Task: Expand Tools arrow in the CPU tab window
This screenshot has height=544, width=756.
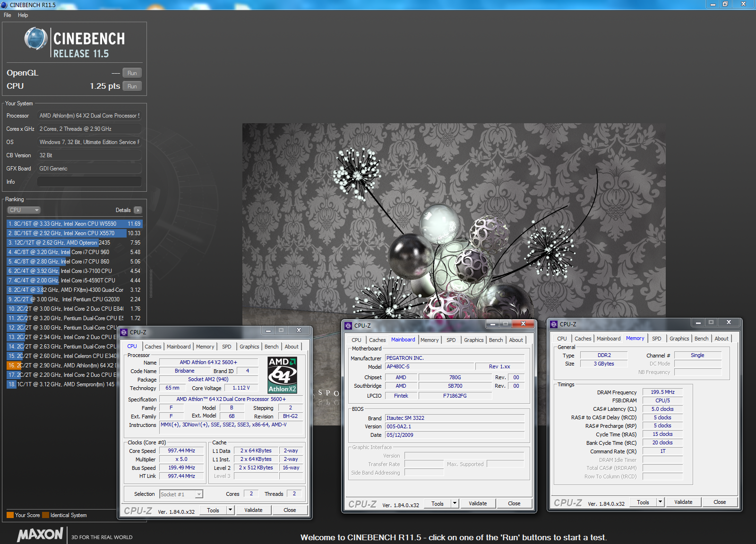Action: [x=230, y=510]
